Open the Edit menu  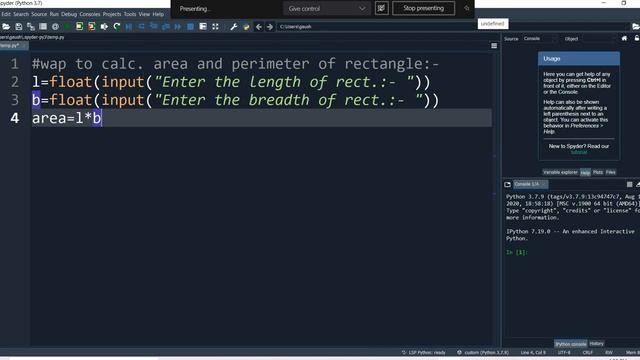(x=6, y=14)
